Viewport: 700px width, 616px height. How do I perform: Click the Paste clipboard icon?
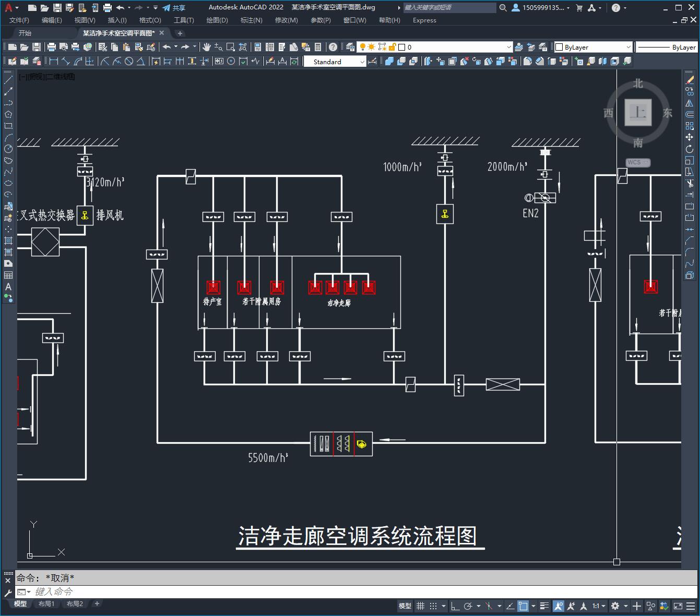126,47
